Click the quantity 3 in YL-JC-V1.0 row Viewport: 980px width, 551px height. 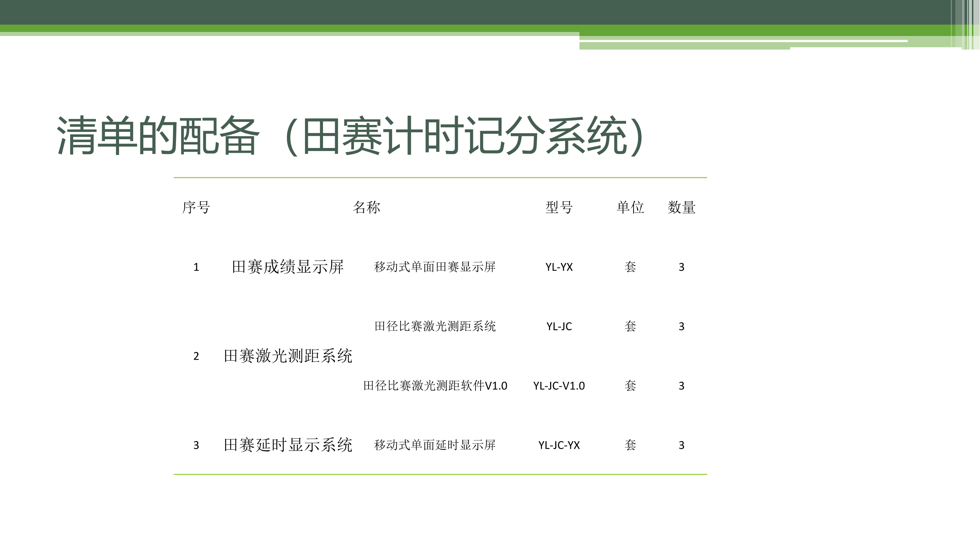(x=681, y=386)
